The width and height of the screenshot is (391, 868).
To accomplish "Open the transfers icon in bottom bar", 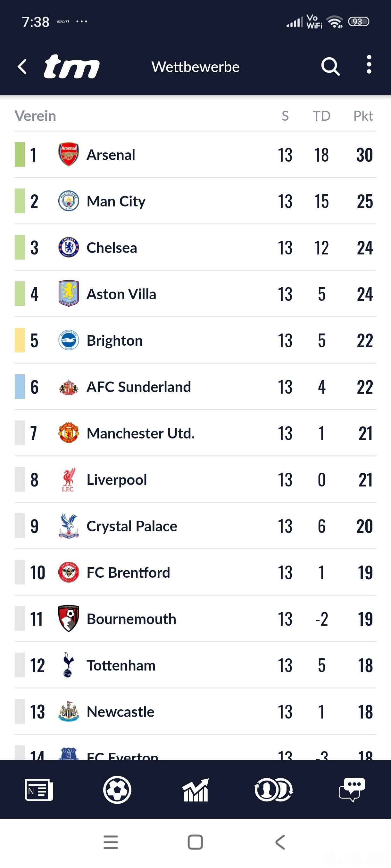I will [x=274, y=790].
